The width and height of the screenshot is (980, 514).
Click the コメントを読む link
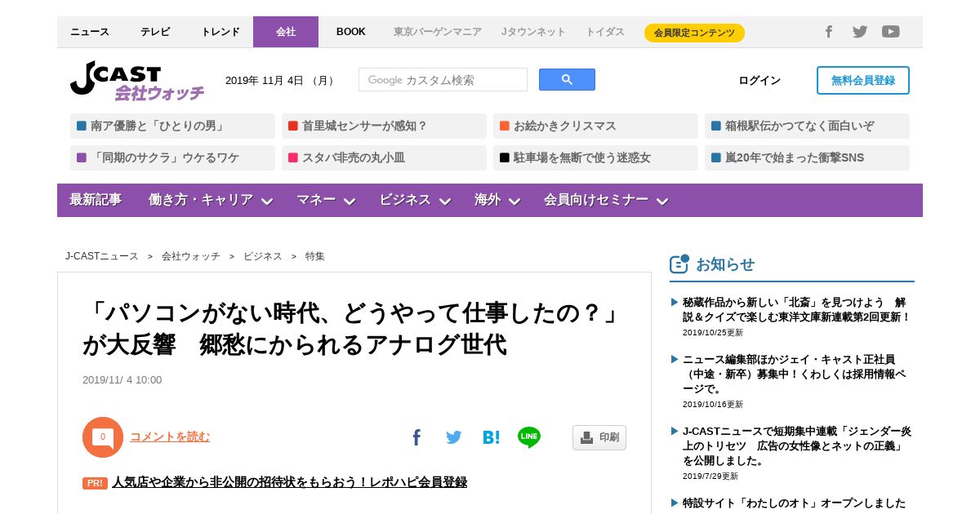170,436
